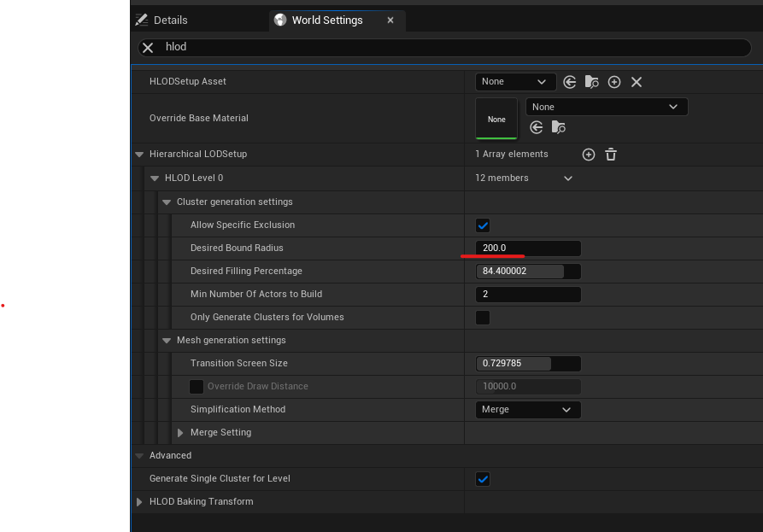Screen dimensions: 763x532
Task: Browse to Override Base Material asset
Action: [558, 127]
